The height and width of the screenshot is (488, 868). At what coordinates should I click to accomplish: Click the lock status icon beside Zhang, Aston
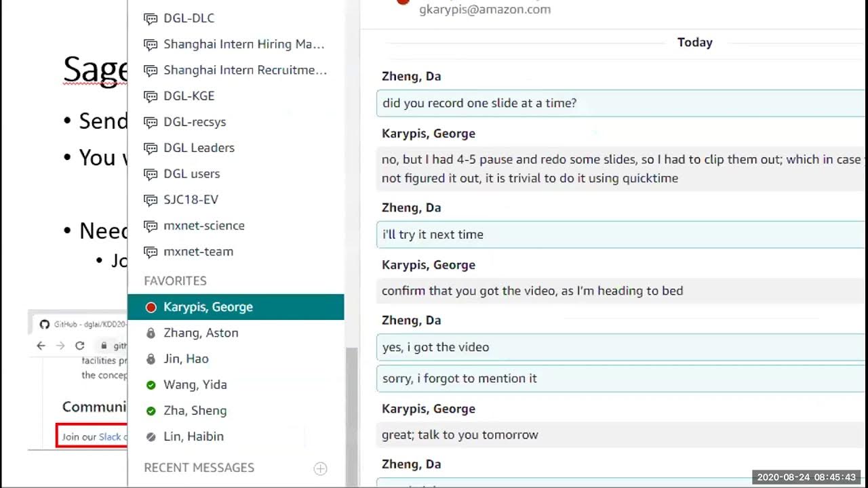point(151,333)
